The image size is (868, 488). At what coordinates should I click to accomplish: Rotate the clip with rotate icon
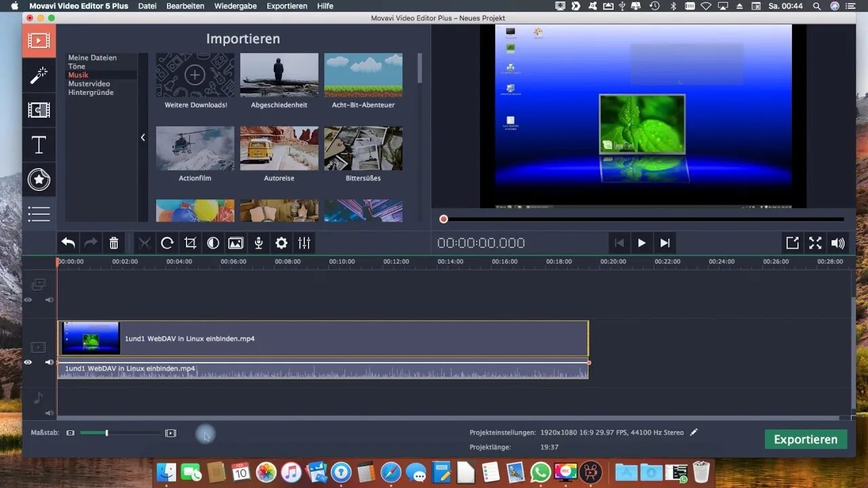(167, 243)
